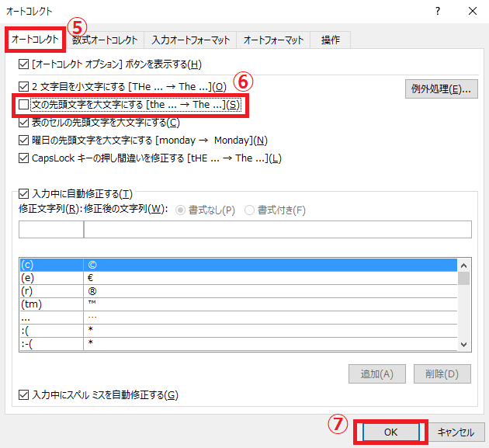Select the :-( list entry
The width and height of the screenshot is (489, 448).
tap(238, 344)
